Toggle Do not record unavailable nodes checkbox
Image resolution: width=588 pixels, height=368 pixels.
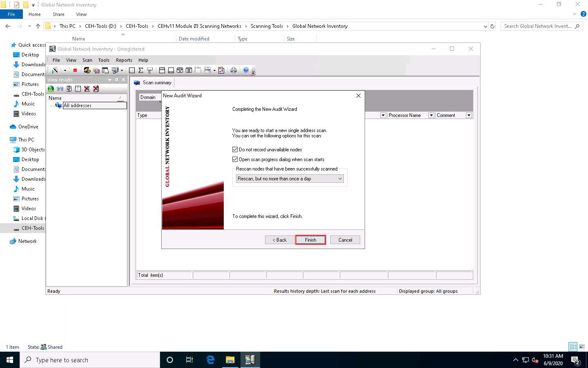click(235, 150)
